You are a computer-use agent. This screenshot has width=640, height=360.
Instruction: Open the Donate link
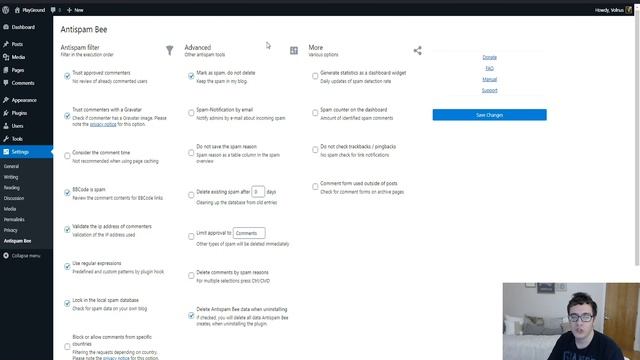[489, 57]
